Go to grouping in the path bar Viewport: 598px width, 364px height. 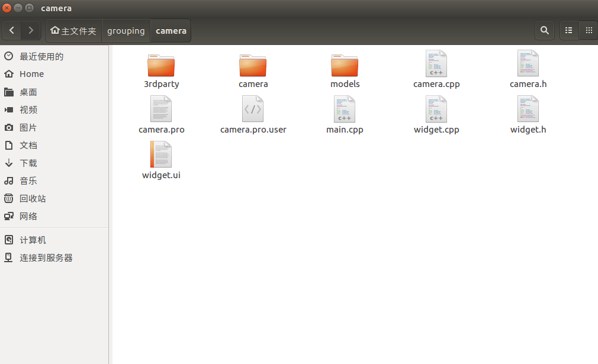click(x=126, y=31)
